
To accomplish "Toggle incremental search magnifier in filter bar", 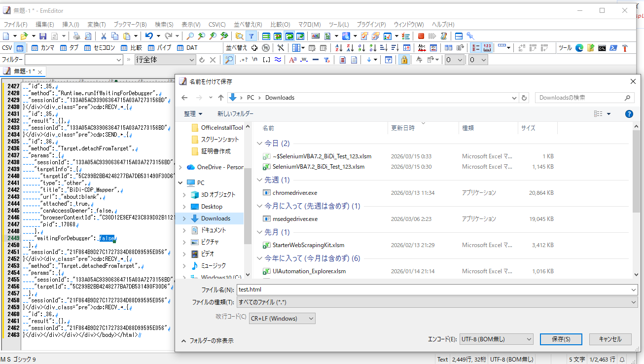I will pos(229,60).
